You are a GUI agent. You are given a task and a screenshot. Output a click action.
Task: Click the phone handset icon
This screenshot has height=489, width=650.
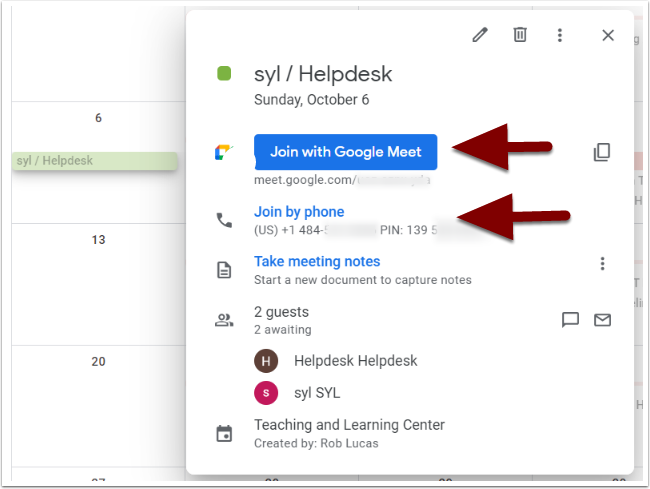[x=224, y=220]
